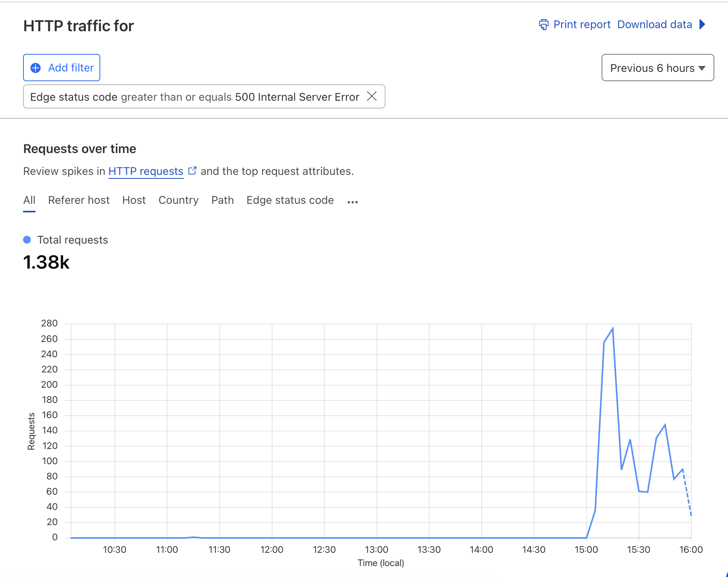Screen dimensions: 728x577
Task: Click the arrow next to Download data
Action: [702, 25]
